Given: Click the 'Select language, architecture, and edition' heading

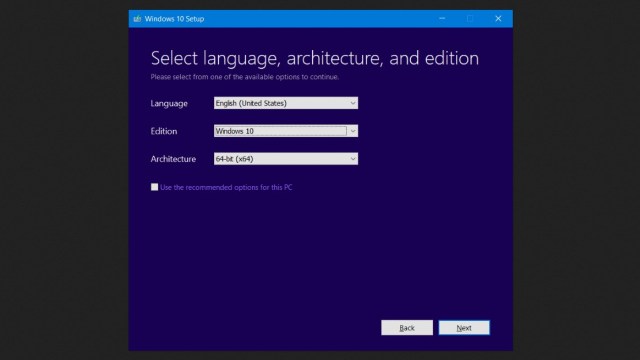Looking at the screenshot, I should click(x=315, y=58).
